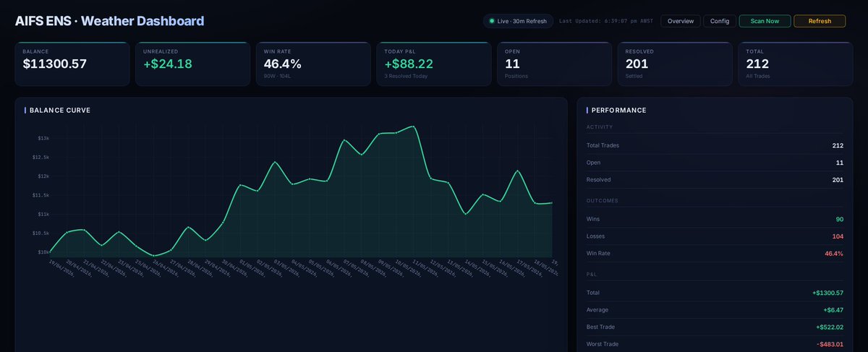Screen dimensions: 868x352
Task: Click the AIFS ENS Weather Dashboard title
Action: coord(109,21)
